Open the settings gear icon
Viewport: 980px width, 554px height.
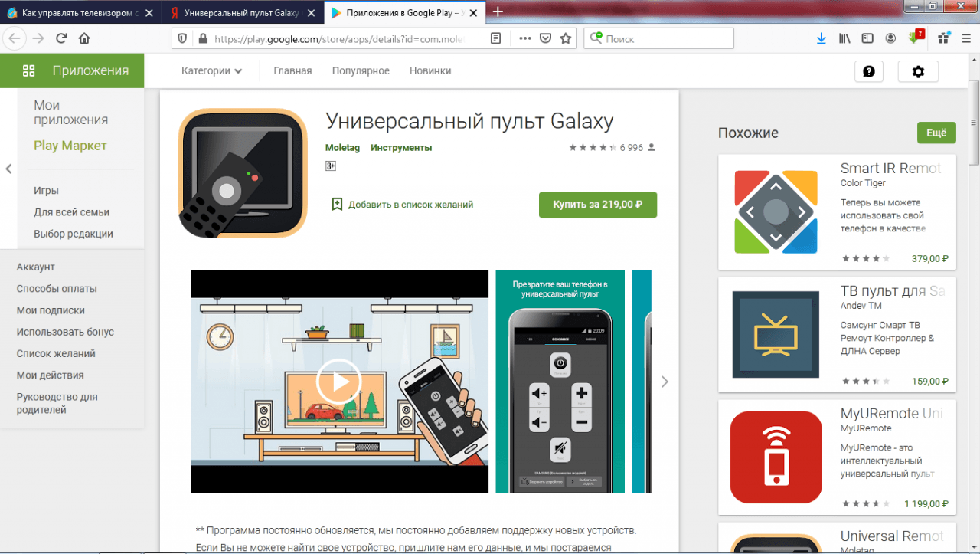(x=918, y=71)
